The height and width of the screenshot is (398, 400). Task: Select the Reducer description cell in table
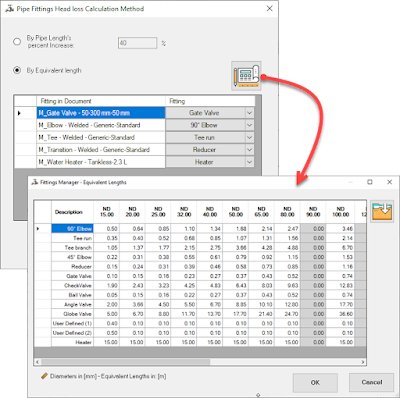tap(72, 267)
